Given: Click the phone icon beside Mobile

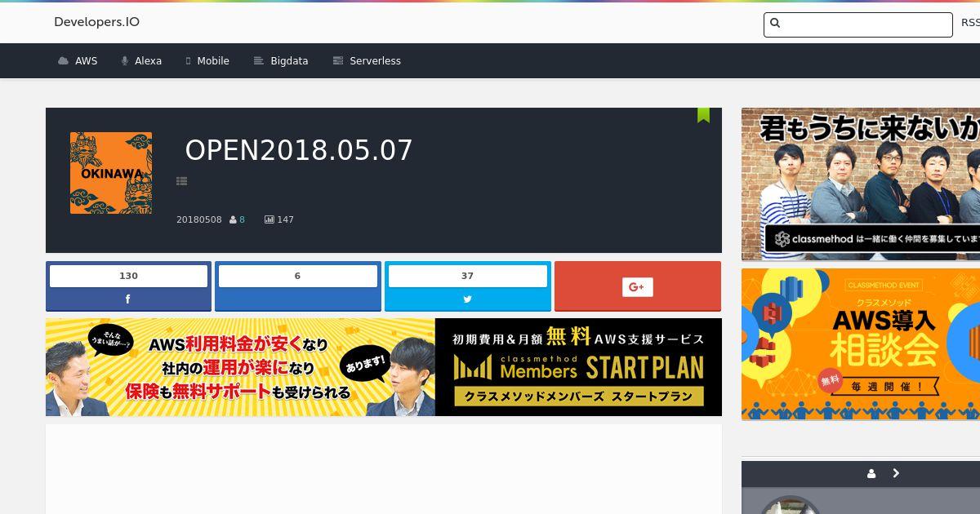Looking at the screenshot, I should tap(188, 61).
